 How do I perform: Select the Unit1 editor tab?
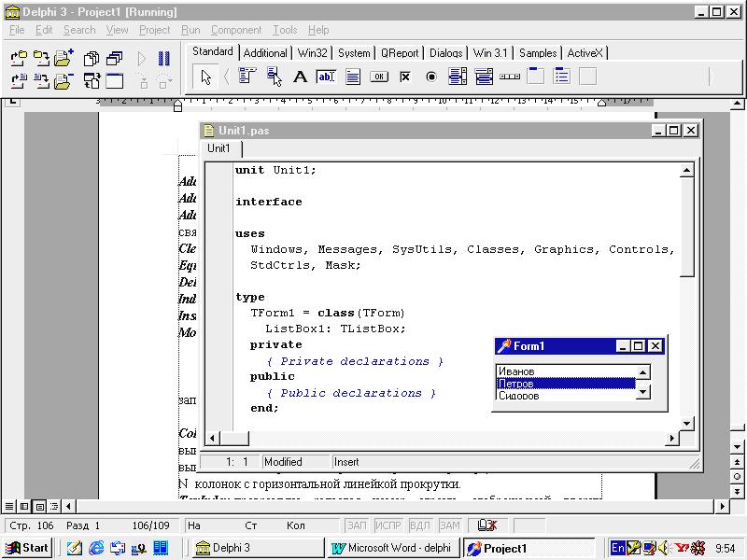[218, 148]
